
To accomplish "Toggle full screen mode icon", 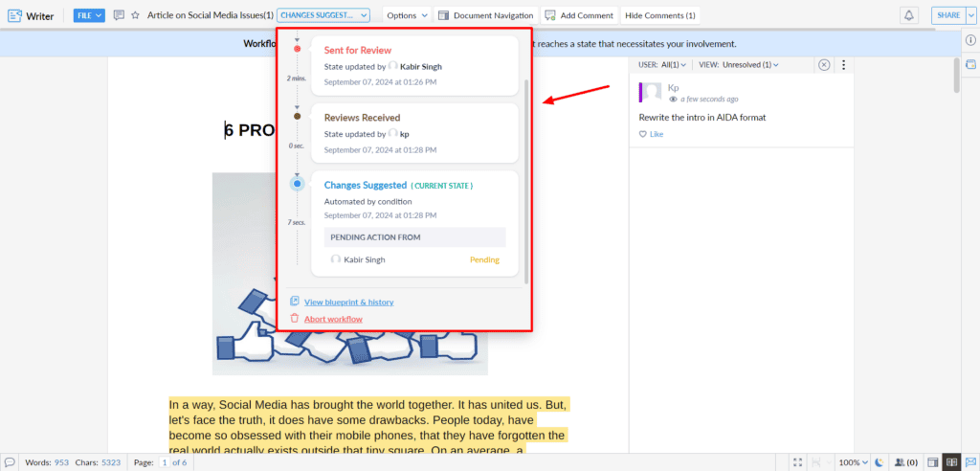I will click(797, 463).
